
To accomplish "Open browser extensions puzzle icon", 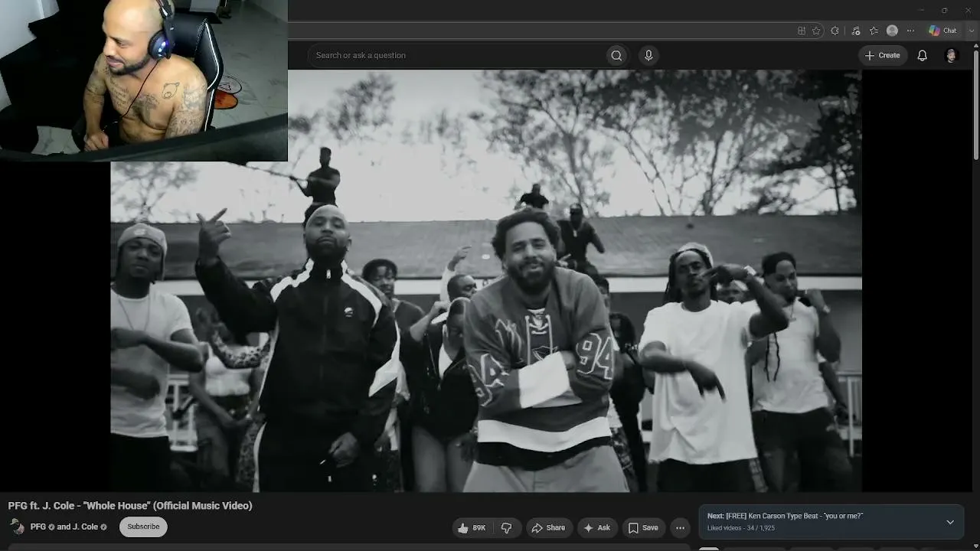I will click(x=835, y=31).
